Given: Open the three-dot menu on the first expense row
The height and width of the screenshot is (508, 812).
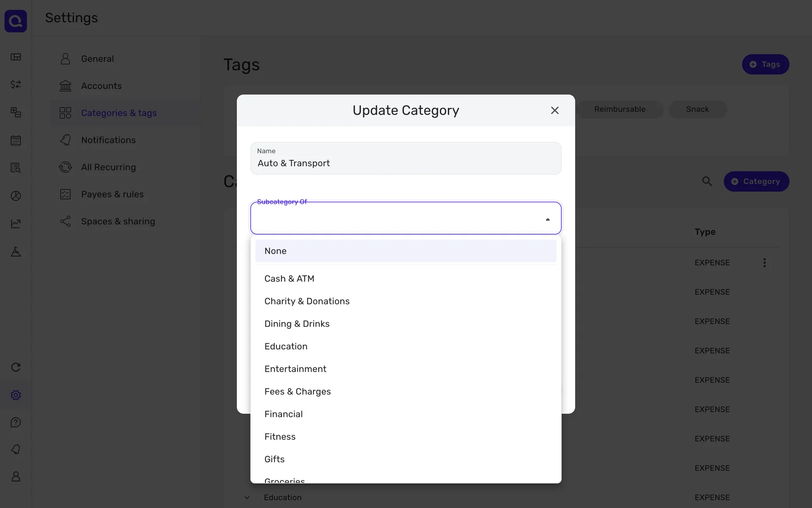Looking at the screenshot, I should (764, 263).
